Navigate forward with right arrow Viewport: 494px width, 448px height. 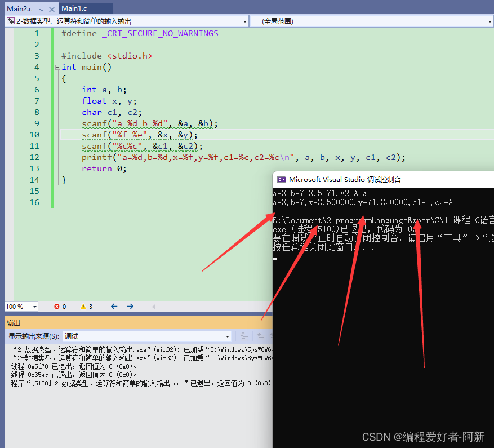coord(130,306)
